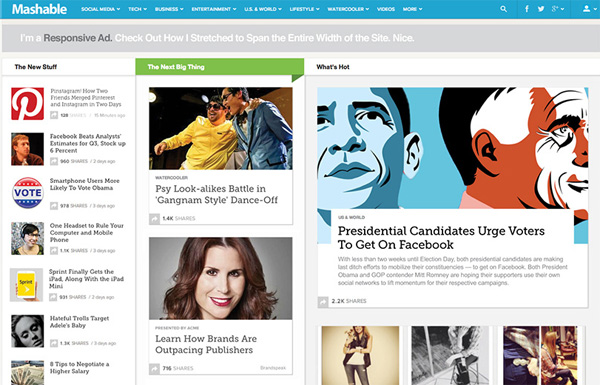Click share icon beside 1.1K shares Headset story
The image size is (600, 385).
pyautogui.click(x=54, y=251)
